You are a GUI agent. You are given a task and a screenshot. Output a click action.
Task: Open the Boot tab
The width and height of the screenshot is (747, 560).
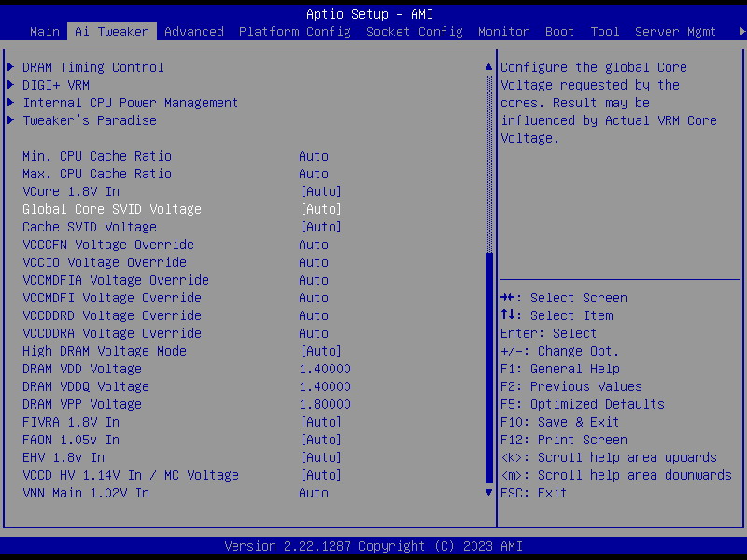[559, 32]
